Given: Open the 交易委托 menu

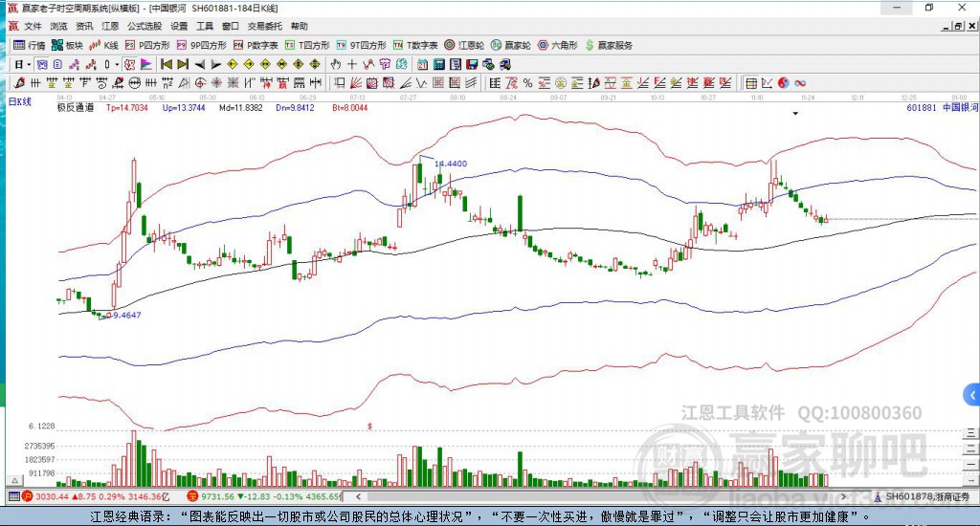Looking at the screenshot, I should 264,26.
